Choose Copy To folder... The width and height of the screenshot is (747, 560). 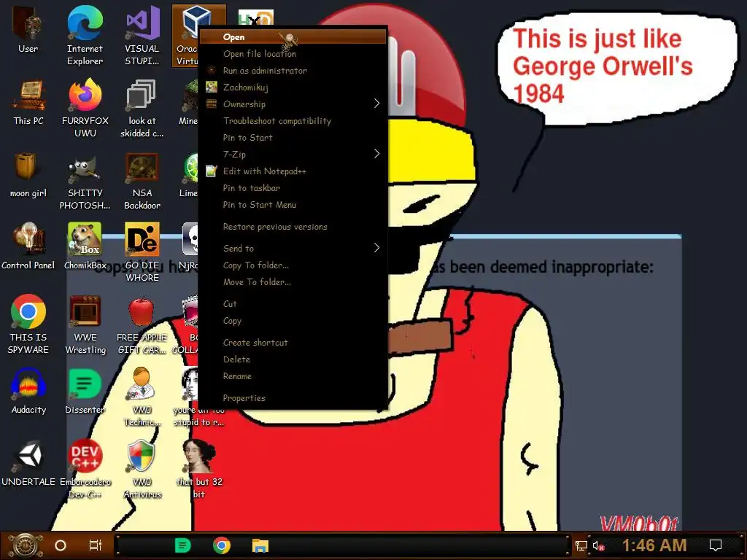click(293, 265)
